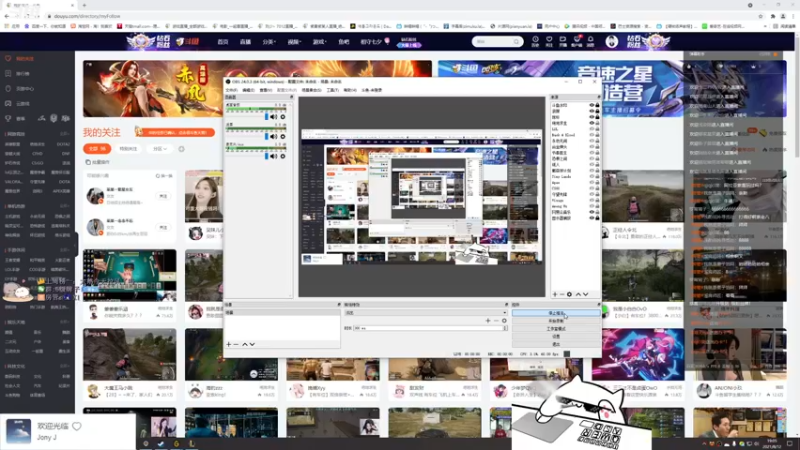The height and width of the screenshot is (450, 800).
Task: Open OBS 文件 (File) menu
Action: 232,90
